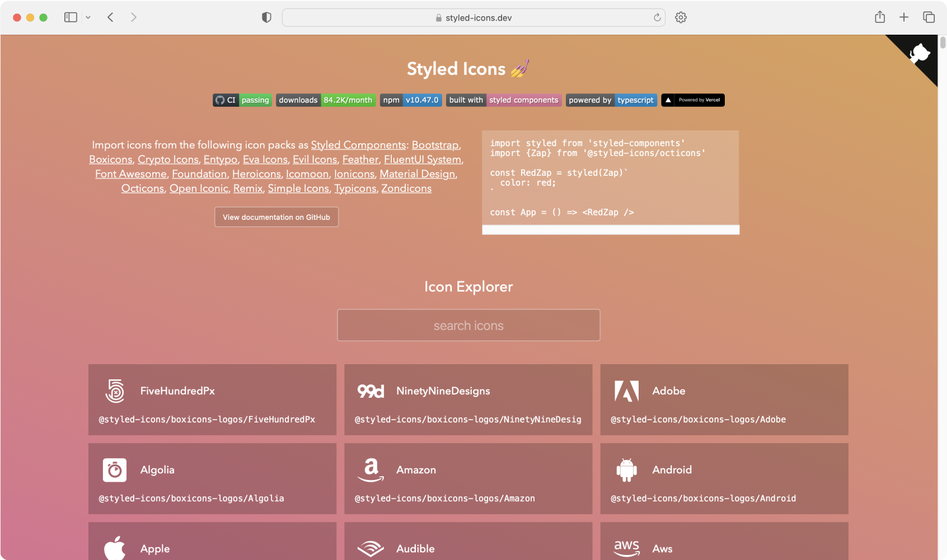Click the code sample horizontal scrollbar
This screenshot has height=560, width=947.
click(611, 230)
